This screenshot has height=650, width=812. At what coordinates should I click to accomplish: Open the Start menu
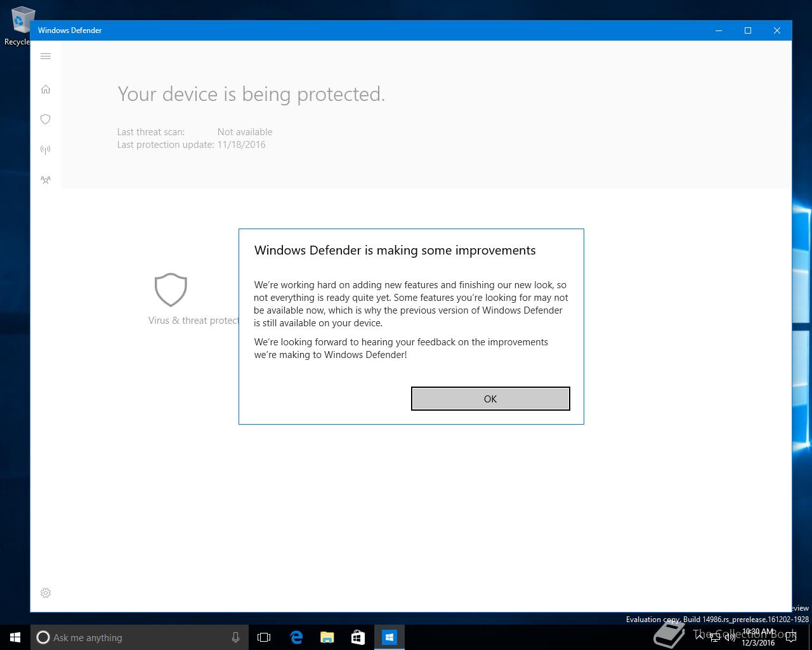[15, 637]
